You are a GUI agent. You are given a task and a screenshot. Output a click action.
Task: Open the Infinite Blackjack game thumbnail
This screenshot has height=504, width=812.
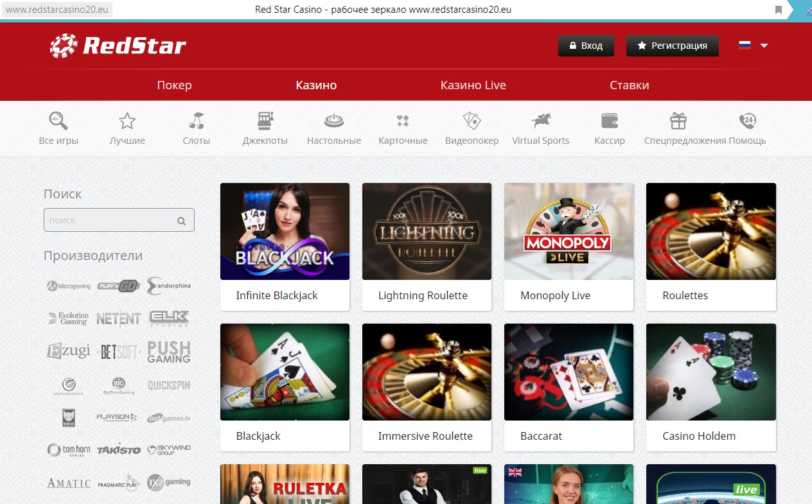(285, 231)
